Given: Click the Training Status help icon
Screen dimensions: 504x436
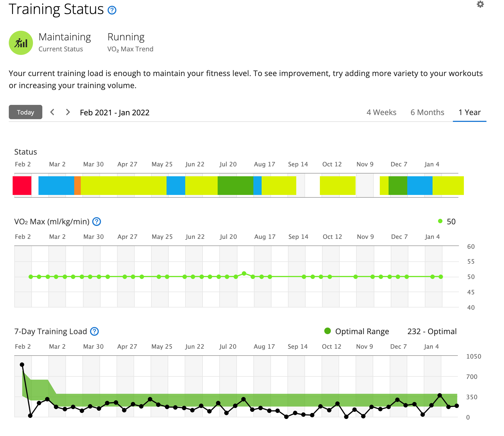Looking at the screenshot, I should click(112, 10).
